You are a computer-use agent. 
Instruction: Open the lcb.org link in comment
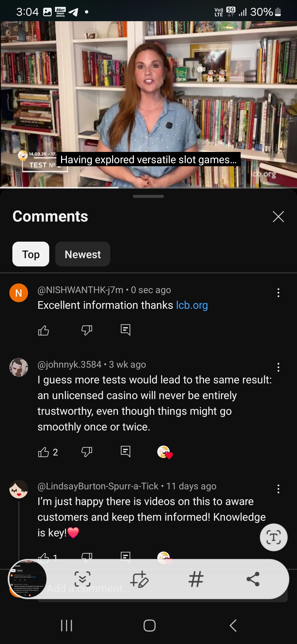192,305
